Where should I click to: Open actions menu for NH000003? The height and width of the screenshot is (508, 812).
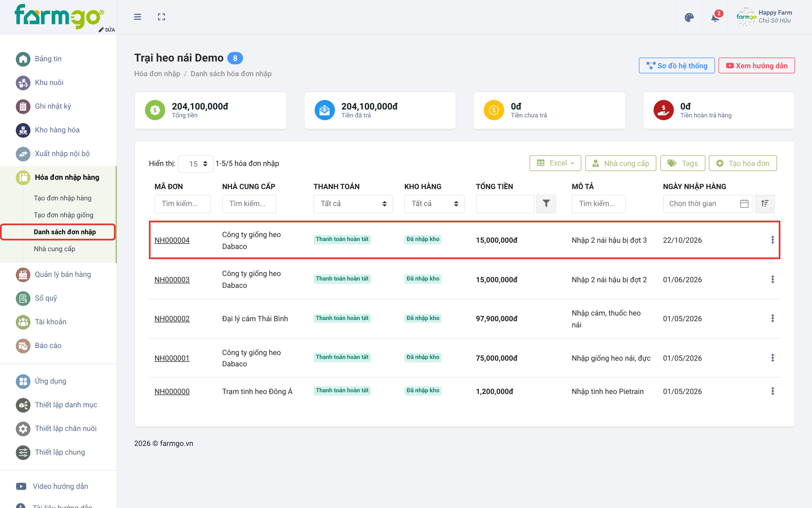(773, 279)
